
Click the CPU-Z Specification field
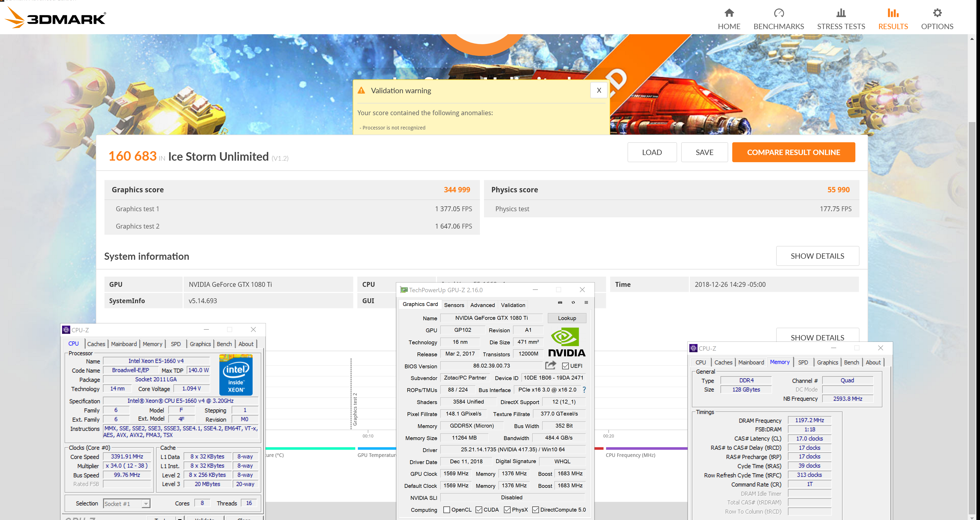[181, 401]
